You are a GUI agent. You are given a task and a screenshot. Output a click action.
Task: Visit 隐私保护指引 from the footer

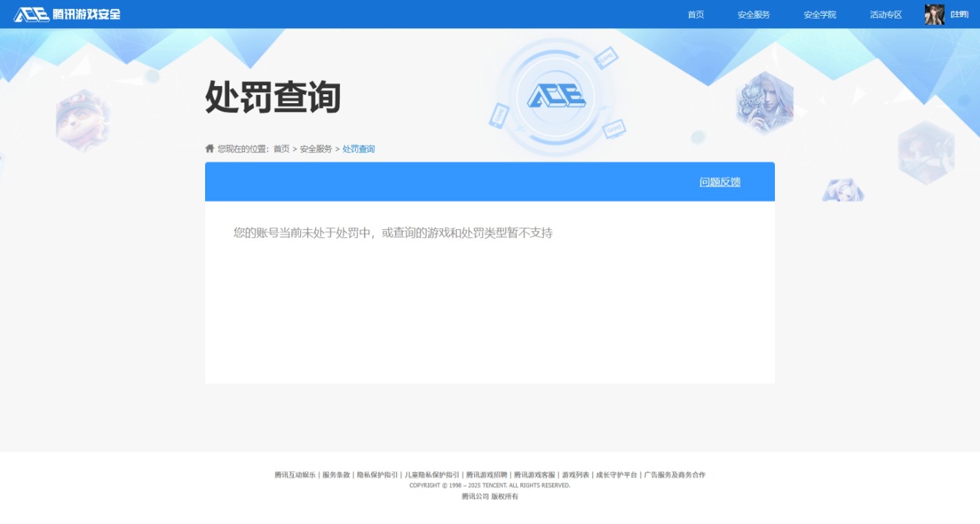(378, 474)
